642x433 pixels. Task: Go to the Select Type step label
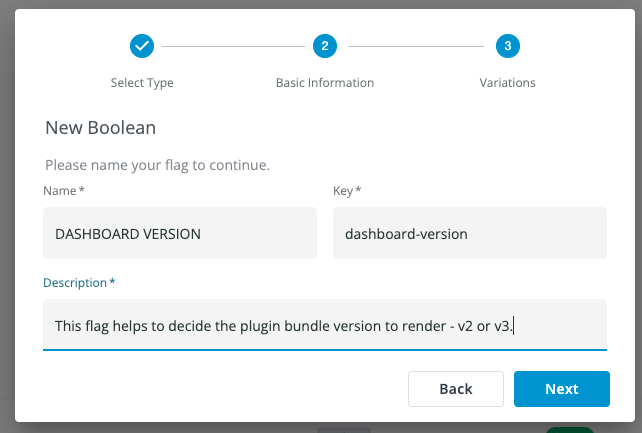point(142,83)
